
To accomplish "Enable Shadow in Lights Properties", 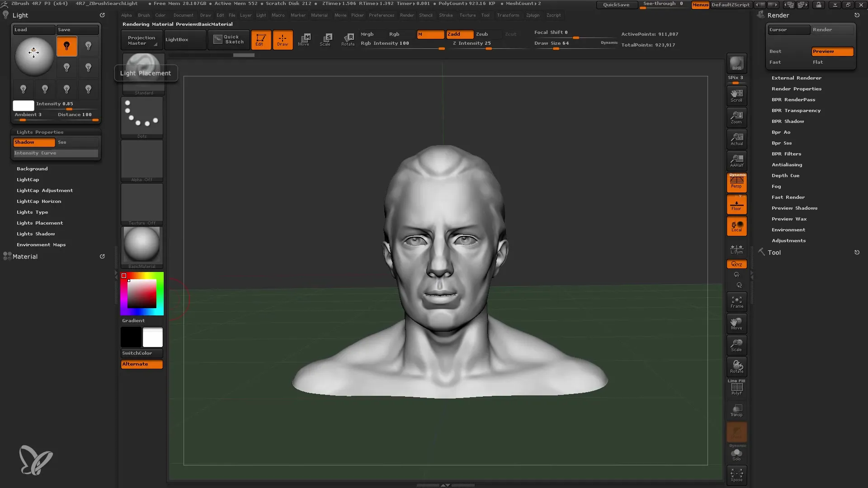I will tap(34, 142).
